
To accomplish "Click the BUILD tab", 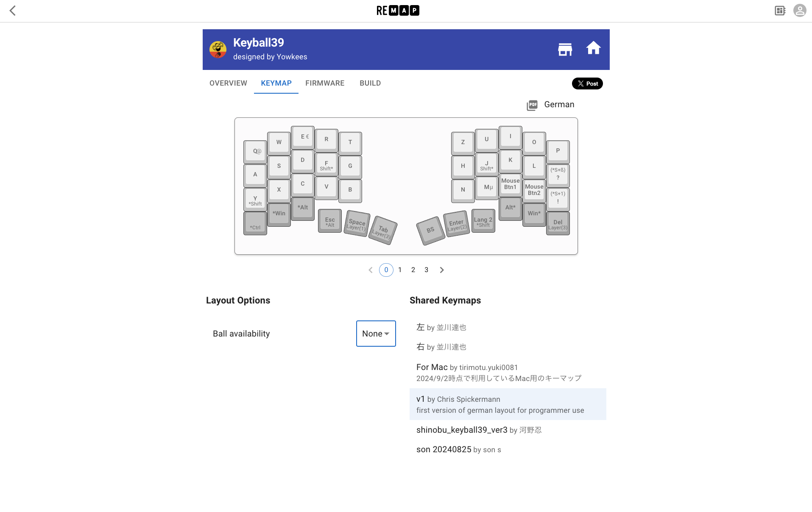I will [370, 83].
